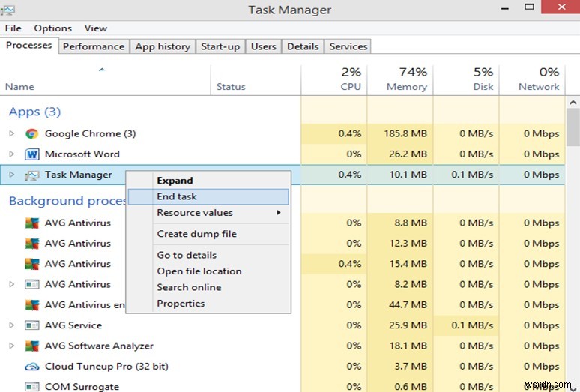Click the Task Manager row icon
This screenshot has width=580, height=392.
31,175
